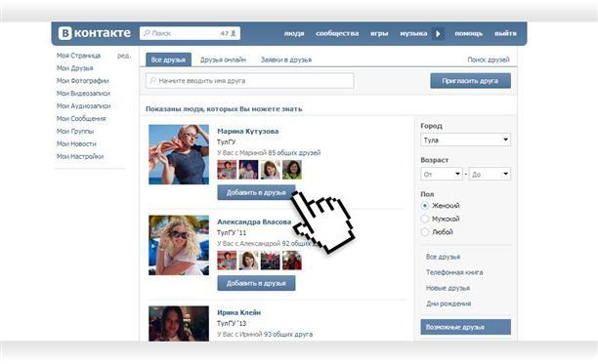Open Мои Аудиозаписи in sidebar
The width and height of the screenshot is (598, 364).
83,105
